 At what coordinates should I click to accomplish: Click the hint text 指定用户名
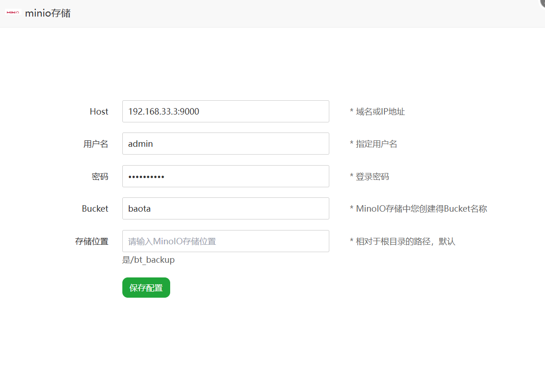coord(373,144)
